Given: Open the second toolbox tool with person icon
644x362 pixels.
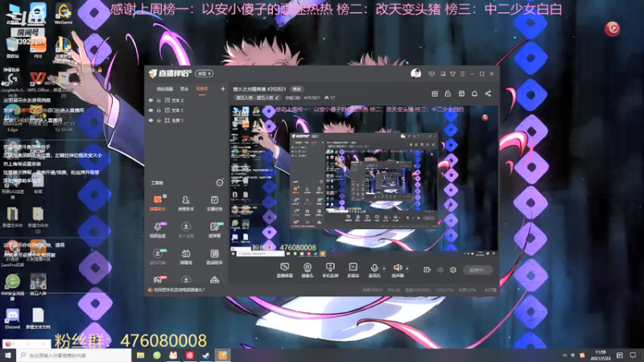Looking at the screenshot, I should click(x=186, y=203).
